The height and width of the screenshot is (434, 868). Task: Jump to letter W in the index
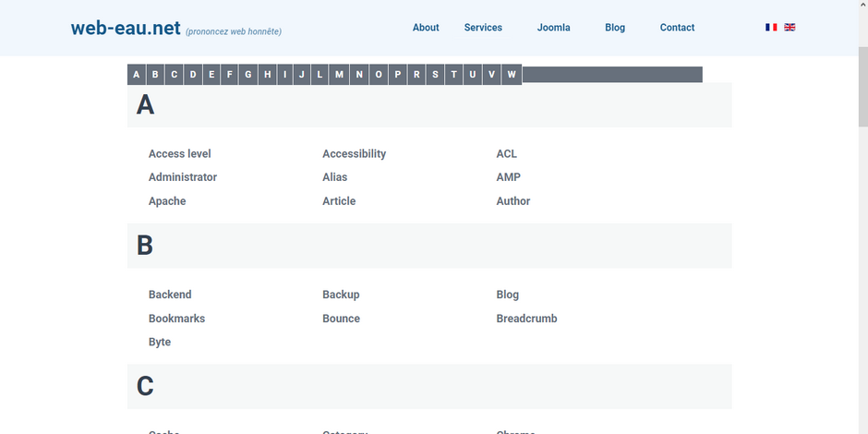point(512,75)
